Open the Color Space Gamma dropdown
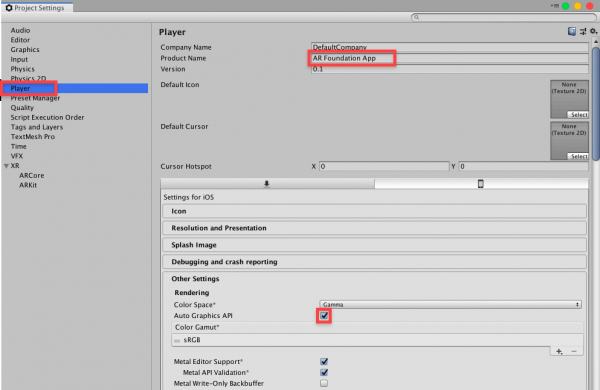Image resolution: width=600 pixels, height=390 pixels. coord(451,304)
